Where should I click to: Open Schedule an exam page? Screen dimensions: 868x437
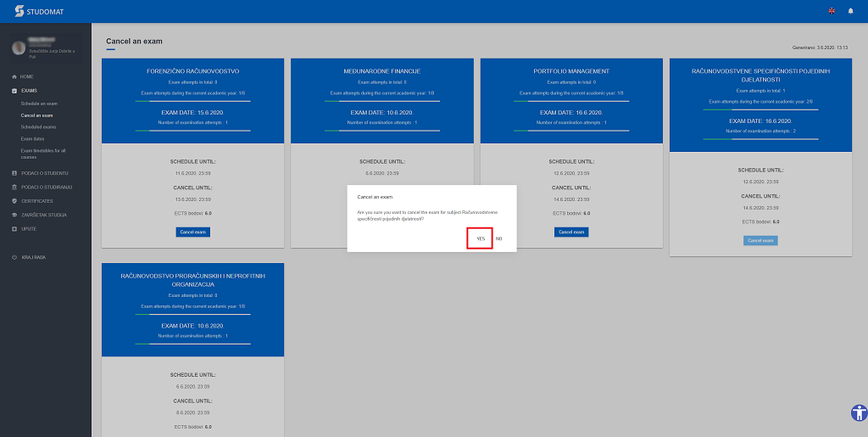pyautogui.click(x=39, y=103)
